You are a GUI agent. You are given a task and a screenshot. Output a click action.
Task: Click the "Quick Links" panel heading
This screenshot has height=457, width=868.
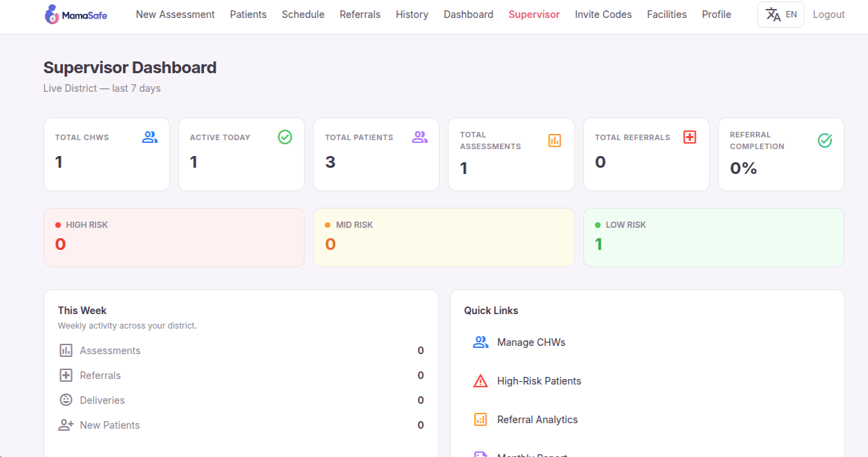tap(491, 311)
